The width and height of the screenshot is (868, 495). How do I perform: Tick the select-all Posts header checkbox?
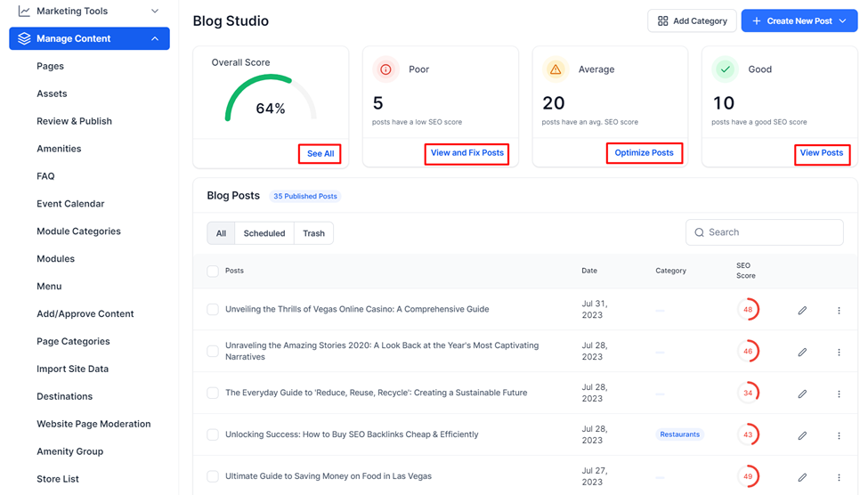213,271
